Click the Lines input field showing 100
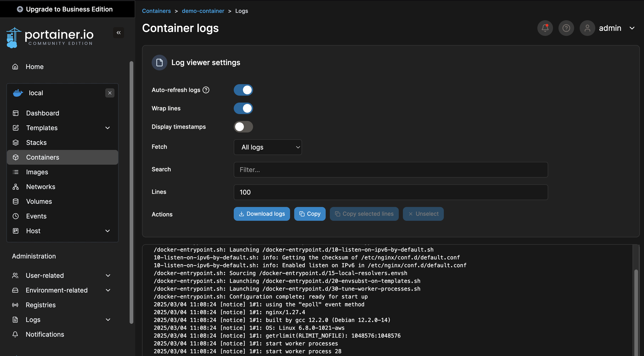This screenshot has width=644, height=356. [391, 192]
